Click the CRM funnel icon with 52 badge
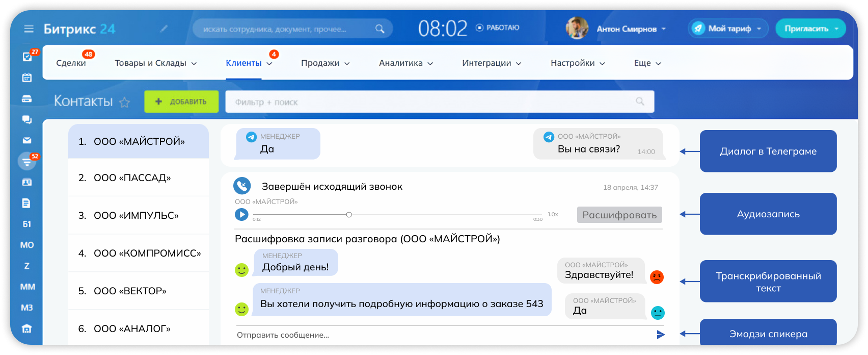 pos(27,162)
